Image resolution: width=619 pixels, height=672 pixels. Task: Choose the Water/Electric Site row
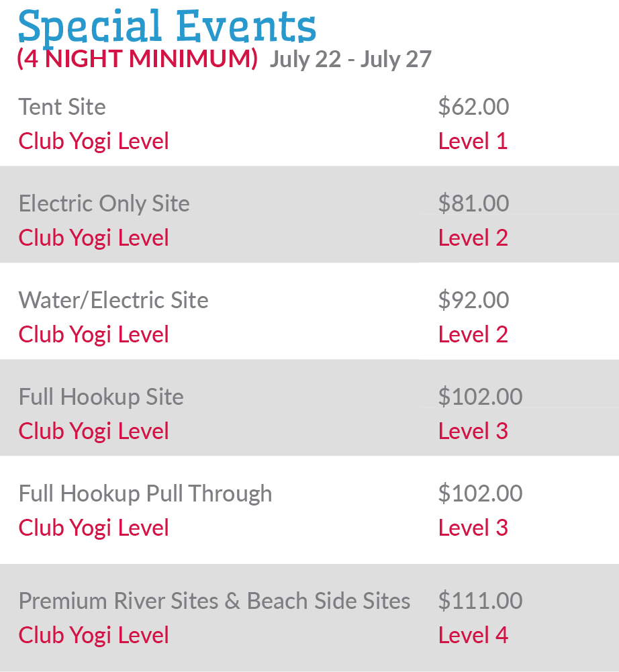(113, 300)
